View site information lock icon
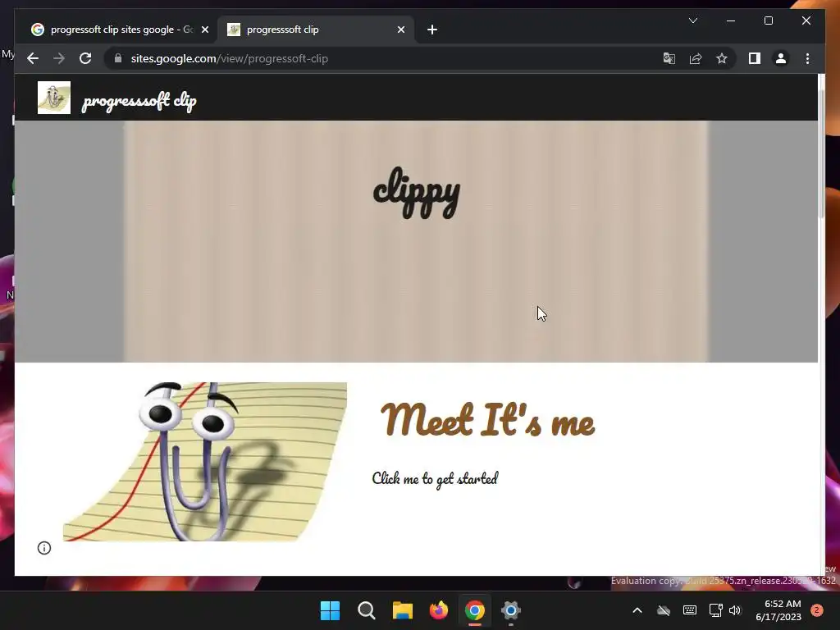The width and height of the screenshot is (840, 630). click(118, 58)
